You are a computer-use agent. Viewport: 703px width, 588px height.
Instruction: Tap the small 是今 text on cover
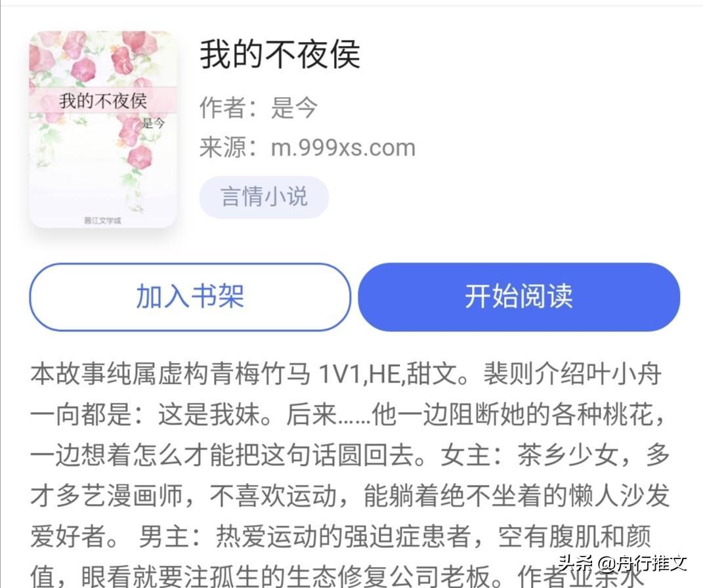tap(154, 123)
